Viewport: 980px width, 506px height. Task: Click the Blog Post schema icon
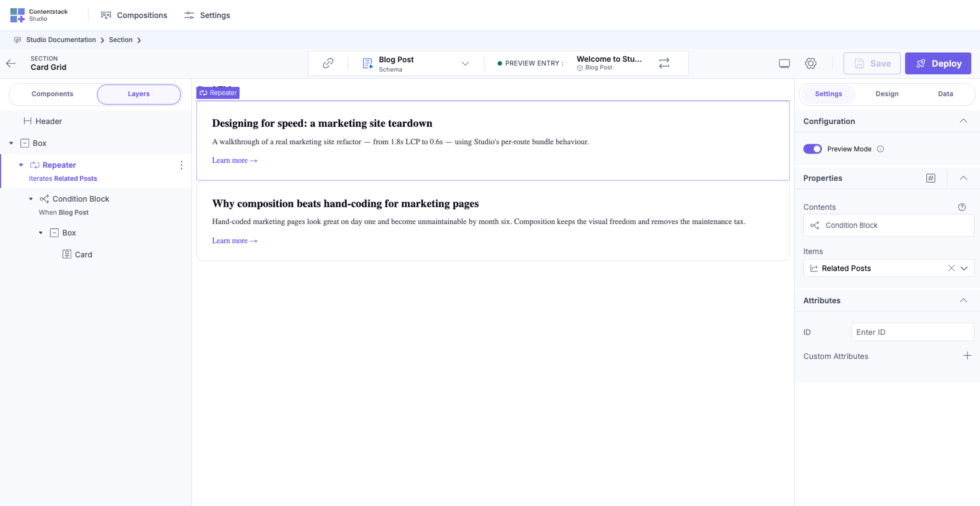(367, 64)
